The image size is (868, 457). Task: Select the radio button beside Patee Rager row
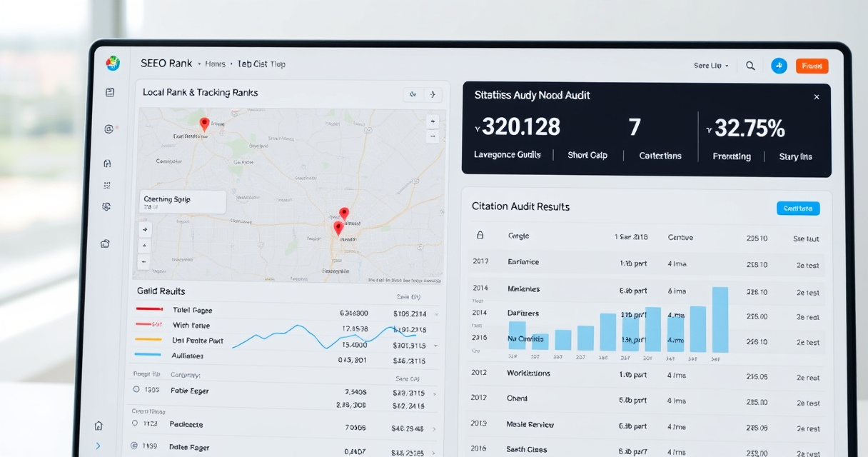click(133, 446)
